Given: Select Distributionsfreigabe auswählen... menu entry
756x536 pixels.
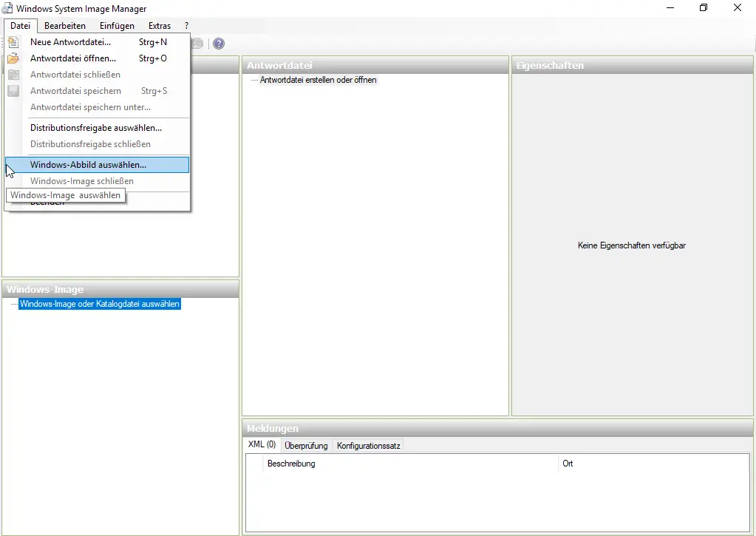Looking at the screenshot, I should tap(97, 128).
